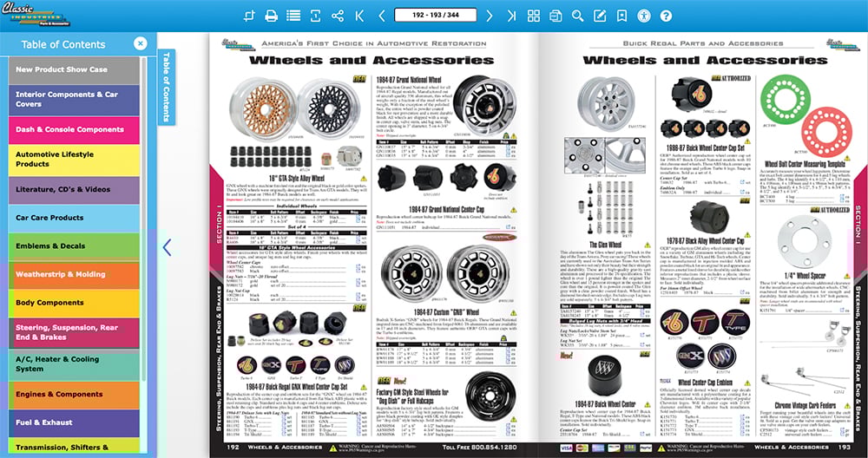Click the 1984-87 Buick Wheel Center heading

pyautogui.click(x=605, y=405)
